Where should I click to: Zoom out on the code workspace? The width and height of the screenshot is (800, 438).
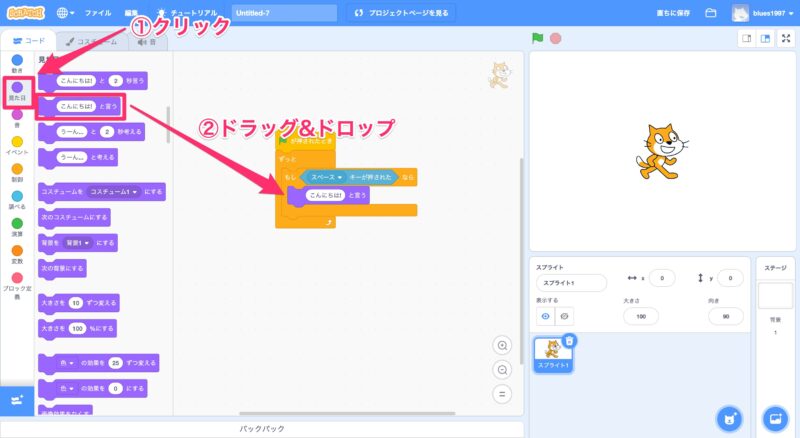tap(503, 369)
